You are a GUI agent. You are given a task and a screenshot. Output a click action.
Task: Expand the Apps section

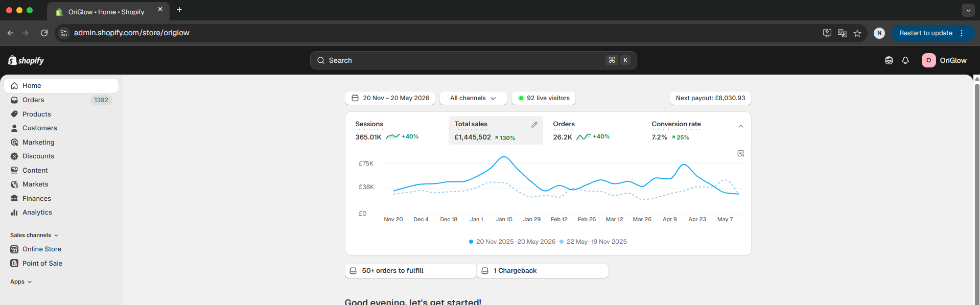point(21,281)
